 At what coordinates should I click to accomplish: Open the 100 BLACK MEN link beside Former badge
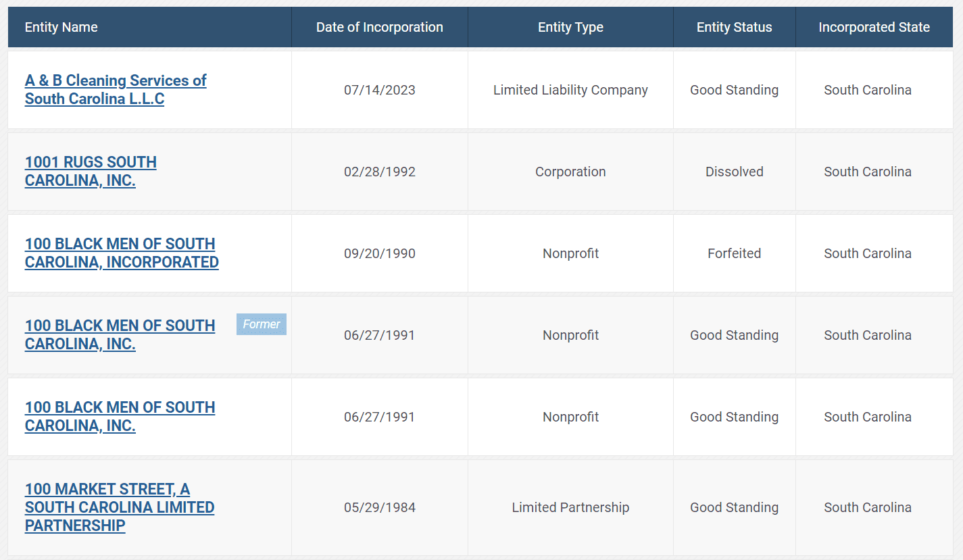[120, 326]
